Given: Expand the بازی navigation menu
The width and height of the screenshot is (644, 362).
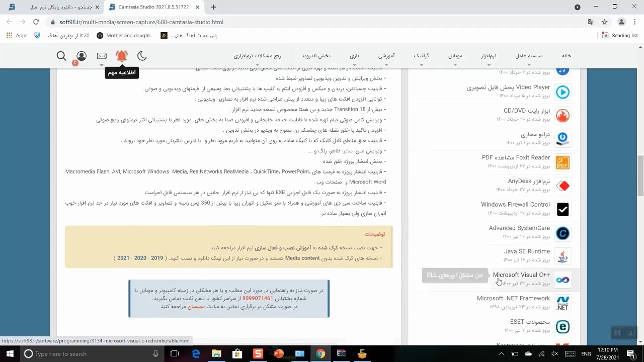Looking at the screenshot, I should [355, 56].
